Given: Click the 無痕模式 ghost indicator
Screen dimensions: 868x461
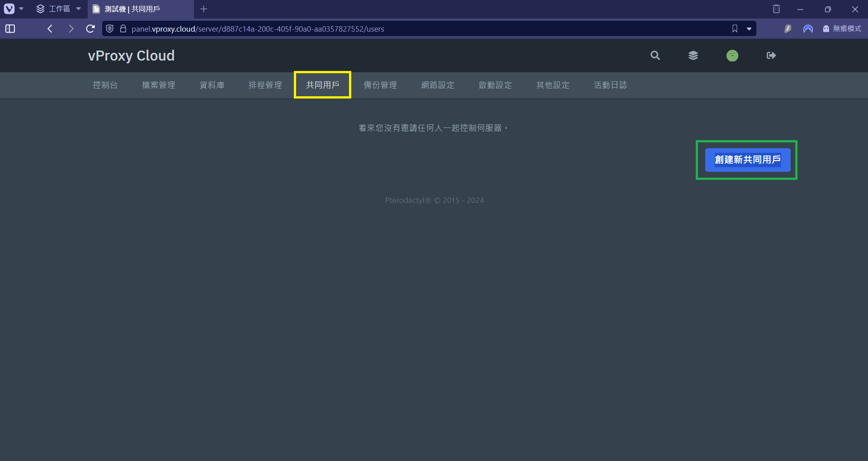Looking at the screenshot, I should pos(826,28).
